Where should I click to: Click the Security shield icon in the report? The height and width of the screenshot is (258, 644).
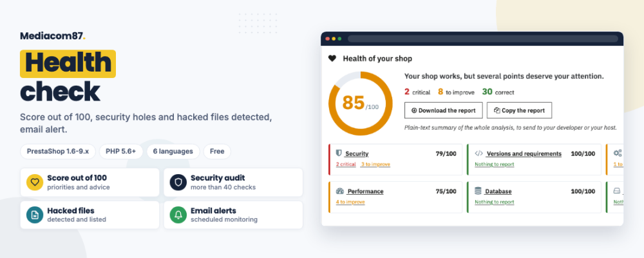point(339,154)
